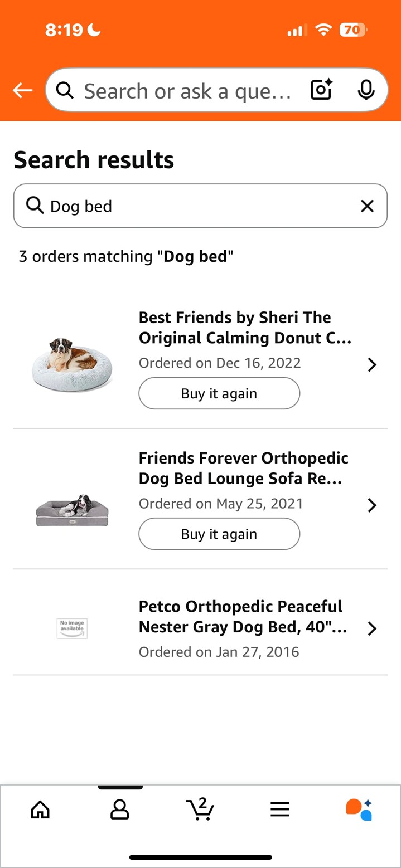401x868 pixels.
Task: Tap the back arrow in the header
Action: [x=22, y=90]
